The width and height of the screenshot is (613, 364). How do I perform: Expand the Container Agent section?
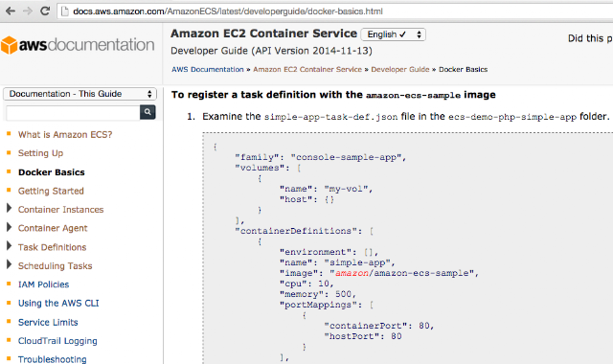9,227
